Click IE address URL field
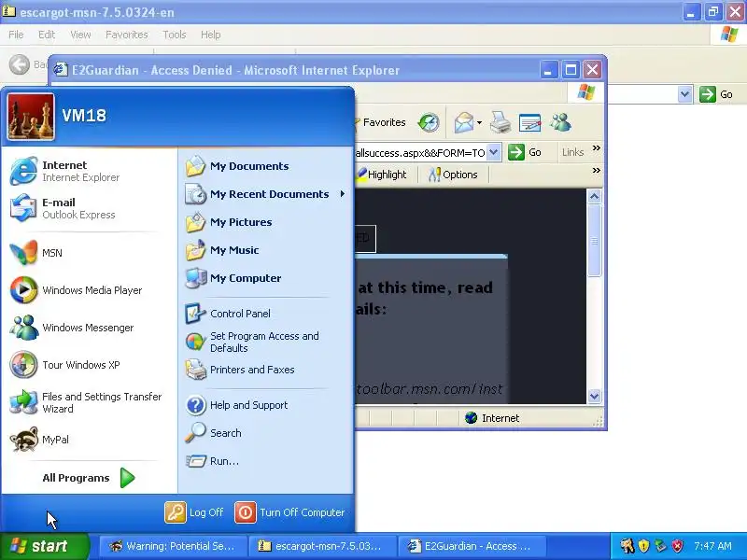This screenshot has height=560, width=747. pyautogui.click(x=420, y=153)
